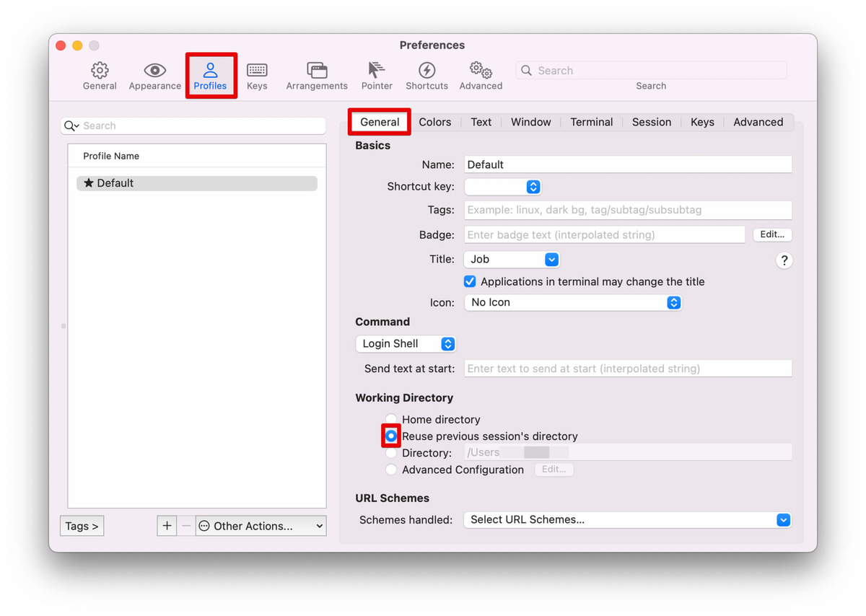Image resolution: width=866 pixels, height=616 pixels.
Task: Open the General preferences gear icon
Action: point(100,71)
